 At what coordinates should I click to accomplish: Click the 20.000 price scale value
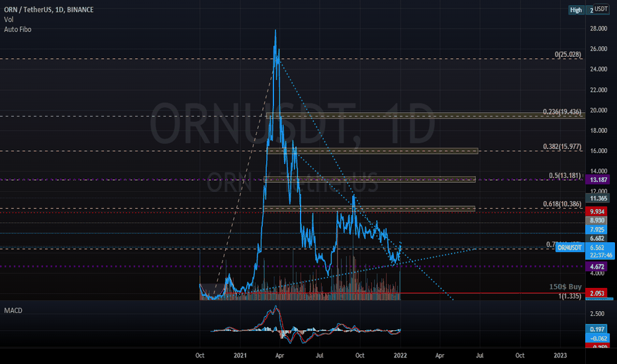pos(598,110)
